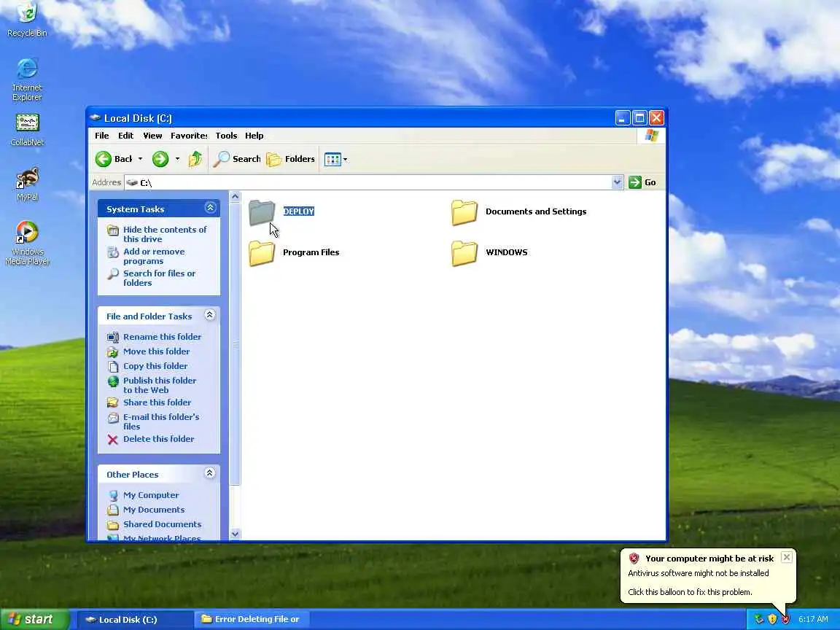
Task: Collapse the System Tasks section
Action: [210, 208]
